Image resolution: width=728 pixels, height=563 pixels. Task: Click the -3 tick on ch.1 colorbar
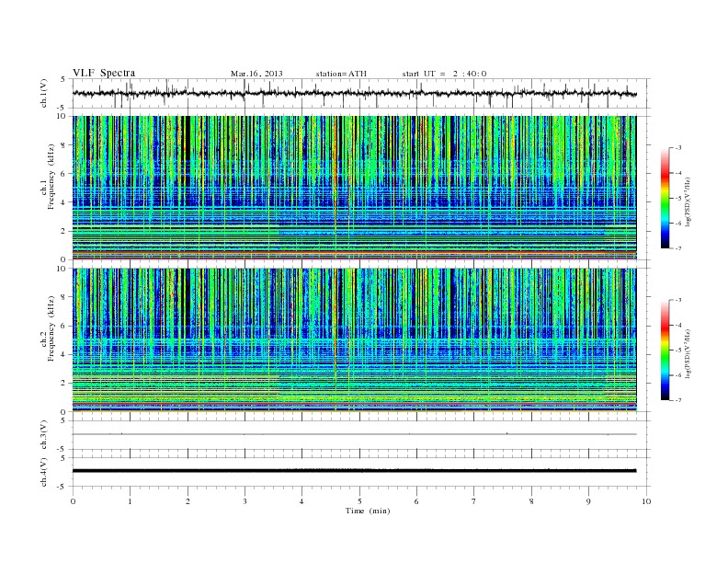[678, 148]
